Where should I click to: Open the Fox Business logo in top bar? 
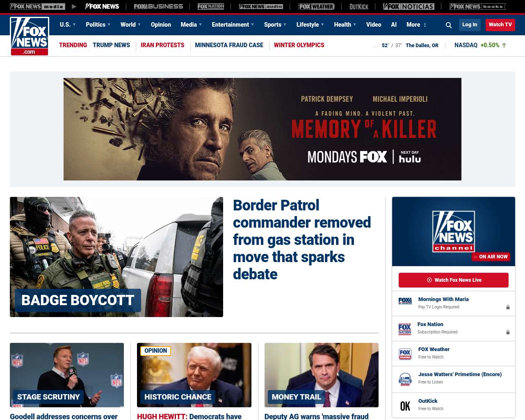pos(158,7)
